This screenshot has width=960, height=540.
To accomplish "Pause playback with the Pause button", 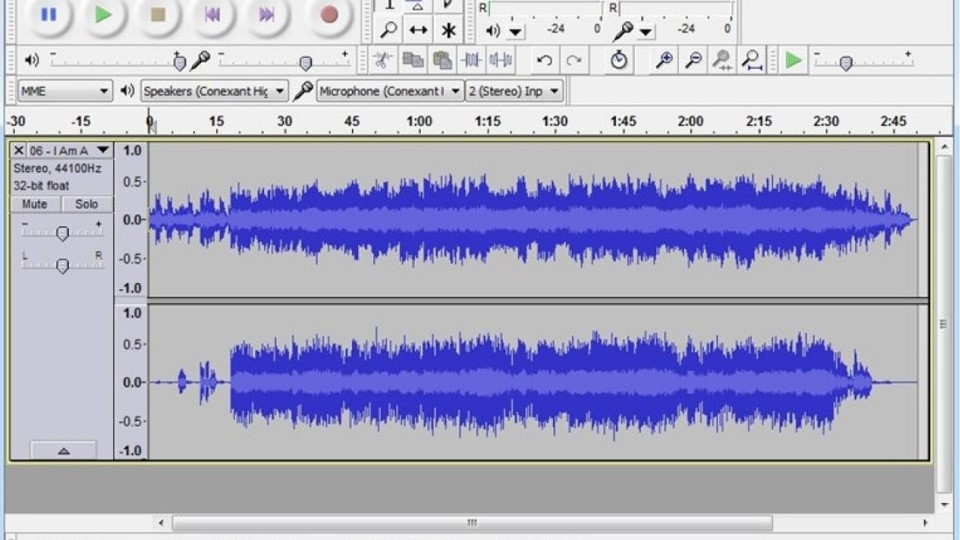I will pyautogui.click(x=49, y=15).
